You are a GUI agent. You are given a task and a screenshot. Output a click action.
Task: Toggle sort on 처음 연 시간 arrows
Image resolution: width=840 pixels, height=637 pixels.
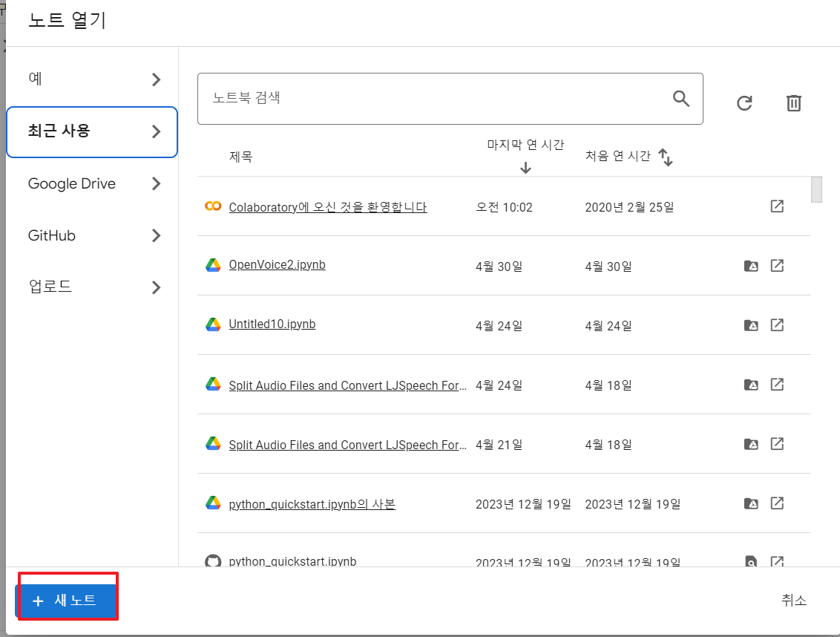coord(666,157)
